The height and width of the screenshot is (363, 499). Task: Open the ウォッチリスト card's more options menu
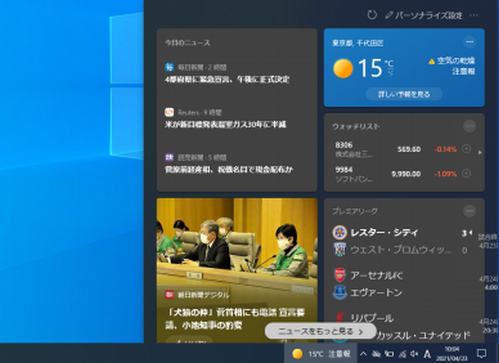pyautogui.click(x=470, y=126)
